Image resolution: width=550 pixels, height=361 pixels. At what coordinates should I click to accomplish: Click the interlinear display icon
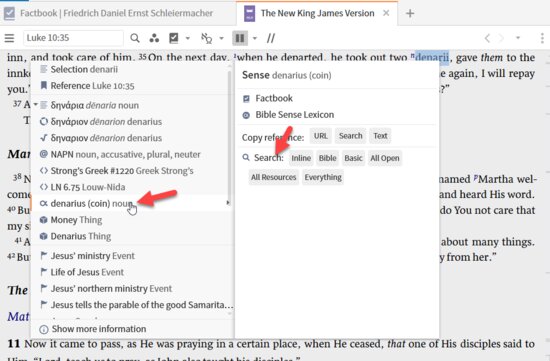click(206, 38)
